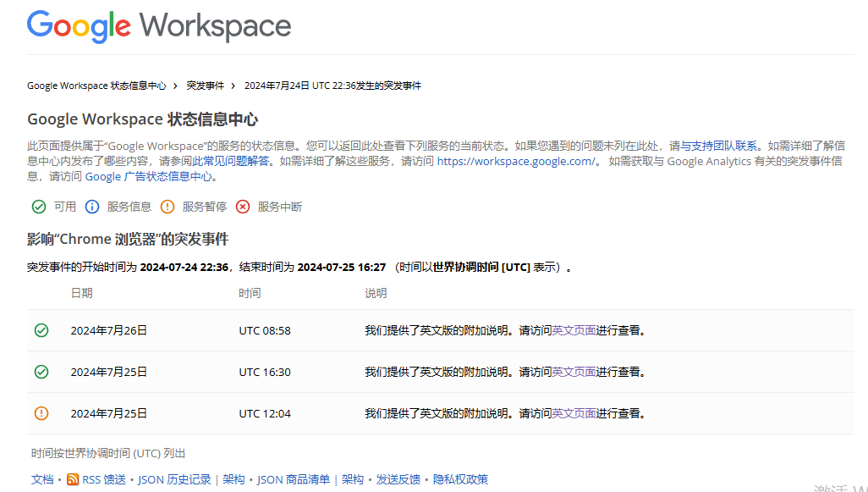Visit the https://workspace.google.com/ link
This screenshot has width=868, height=492.
coord(518,161)
